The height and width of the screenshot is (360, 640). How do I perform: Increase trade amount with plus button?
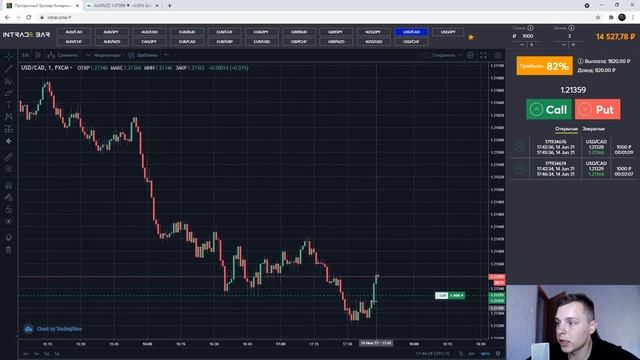click(532, 44)
